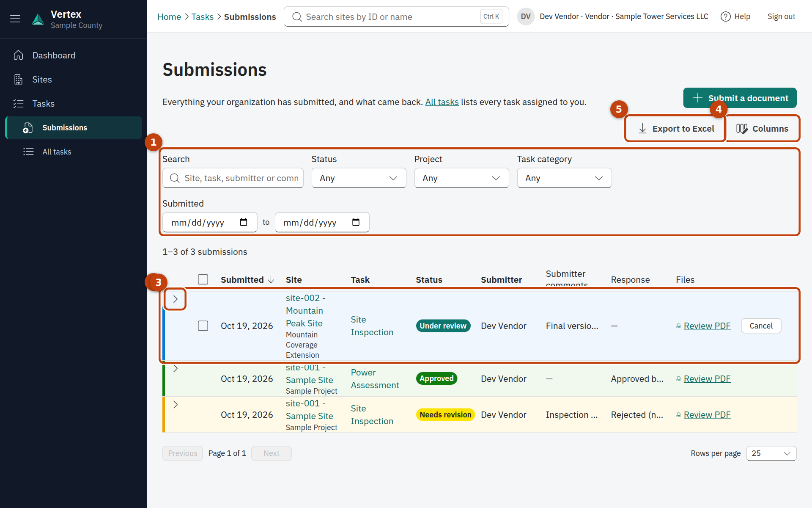Select Submissions in the sidebar

[x=74, y=127]
